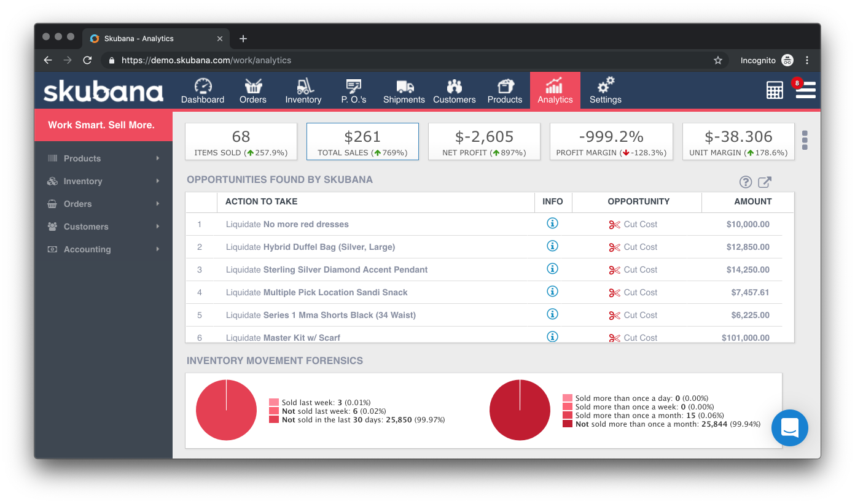The height and width of the screenshot is (504, 855).
Task: Open Liquidate Sterling Silver Diamond Accent Pendant
Action: click(327, 269)
